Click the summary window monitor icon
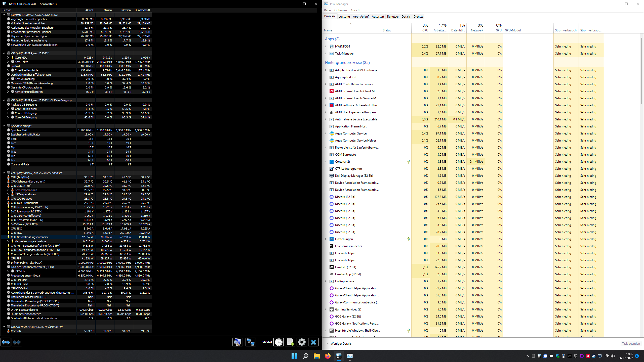 [x=237, y=342]
